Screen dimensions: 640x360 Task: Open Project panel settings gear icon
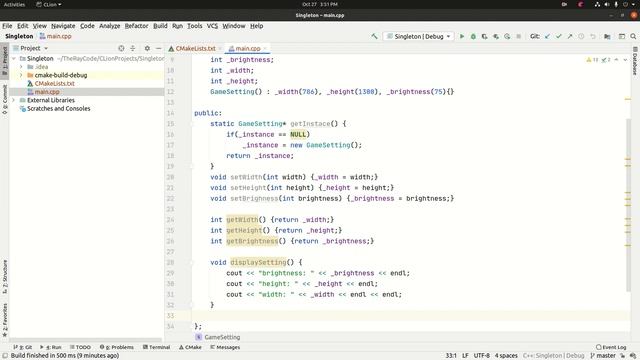[x=147, y=48]
